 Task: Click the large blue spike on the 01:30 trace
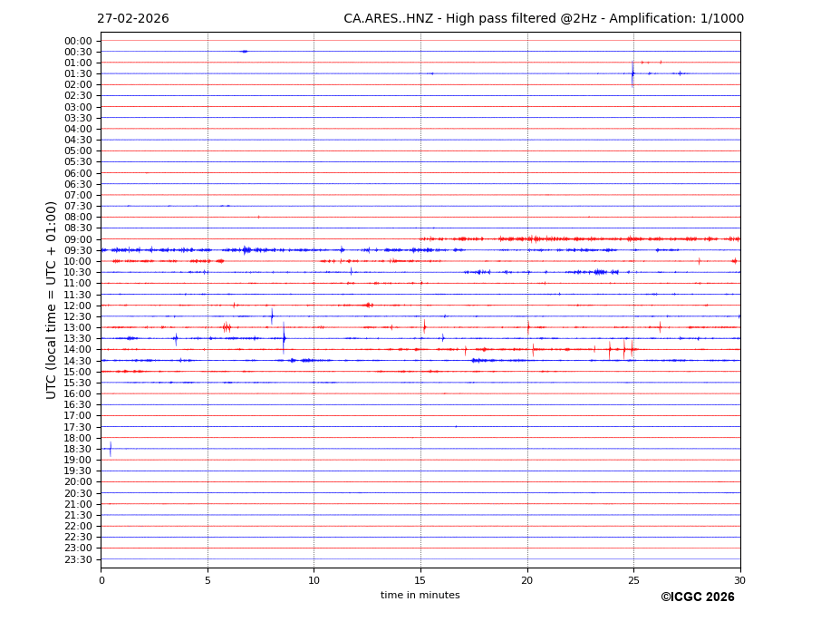click(632, 74)
